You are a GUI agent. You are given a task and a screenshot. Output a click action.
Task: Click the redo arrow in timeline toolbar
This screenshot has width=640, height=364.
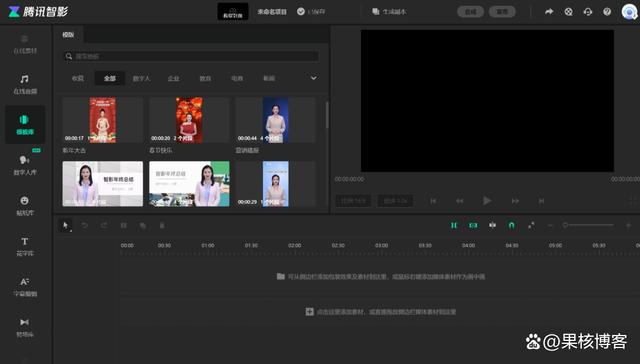click(x=104, y=225)
